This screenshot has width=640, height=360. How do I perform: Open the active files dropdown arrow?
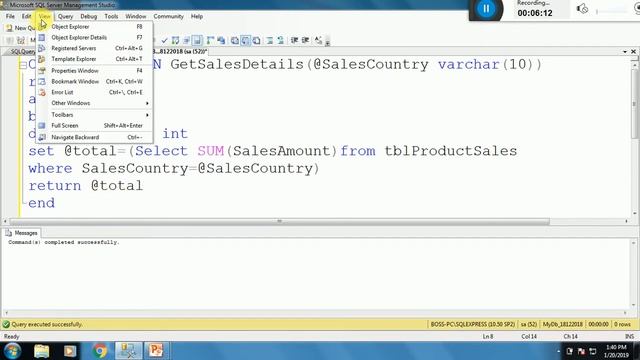pyautogui.click(x=625, y=52)
